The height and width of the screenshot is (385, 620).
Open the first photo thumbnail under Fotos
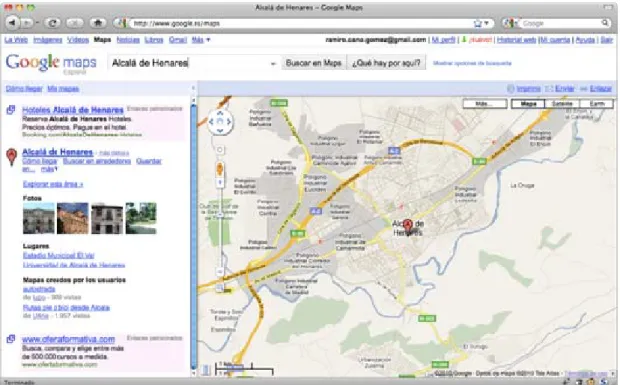point(39,218)
